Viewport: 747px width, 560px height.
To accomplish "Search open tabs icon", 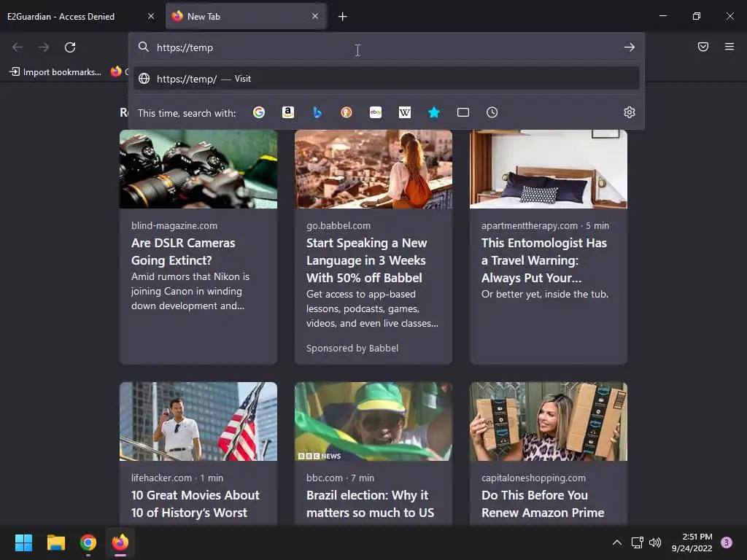I will tap(463, 112).
